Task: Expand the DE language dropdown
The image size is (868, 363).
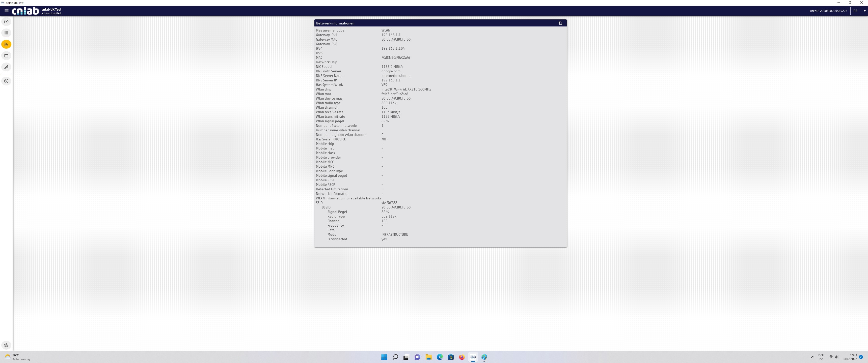Action: coord(855,11)
